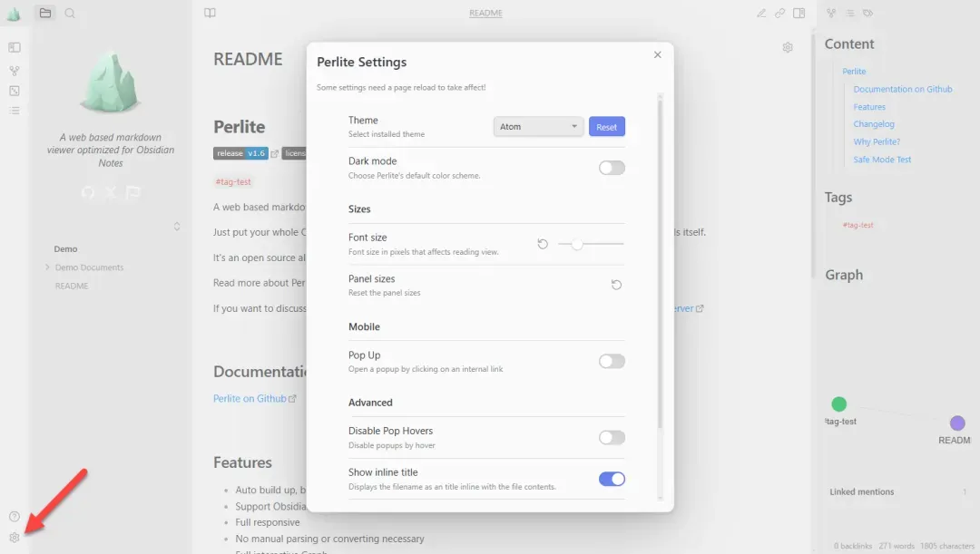Click the '0 backlinks' status text
This screenshot has height=554, width=980.
point(852,546)
